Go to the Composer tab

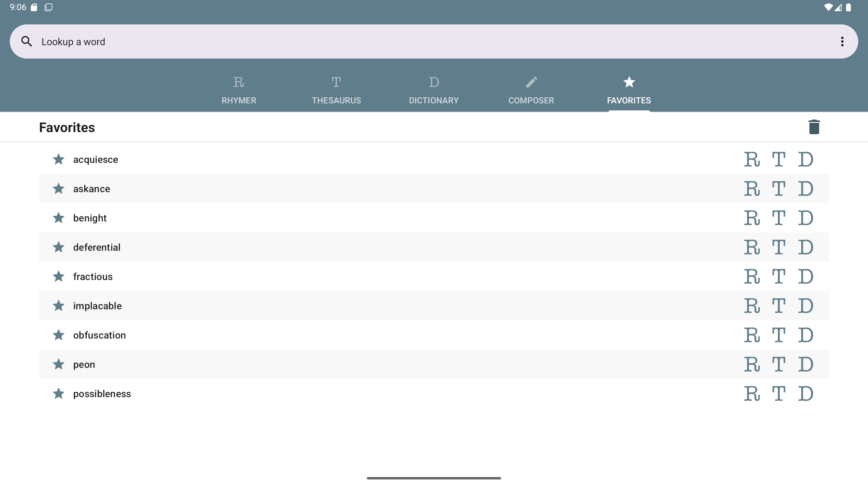(x=531, y=90)
